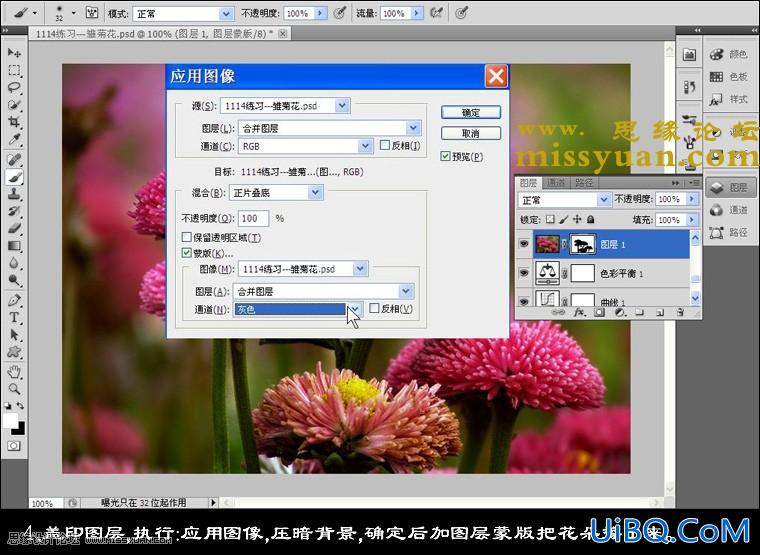Open Layers panel blend mode 正常 dropdown
The height and width of the screenshot is (555, 760).
[603, 199]
